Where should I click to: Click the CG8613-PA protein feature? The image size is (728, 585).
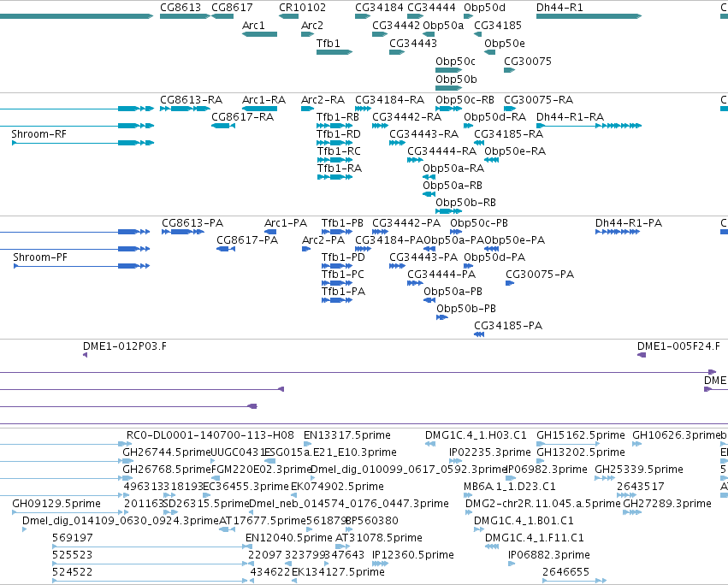click(183, 232)
